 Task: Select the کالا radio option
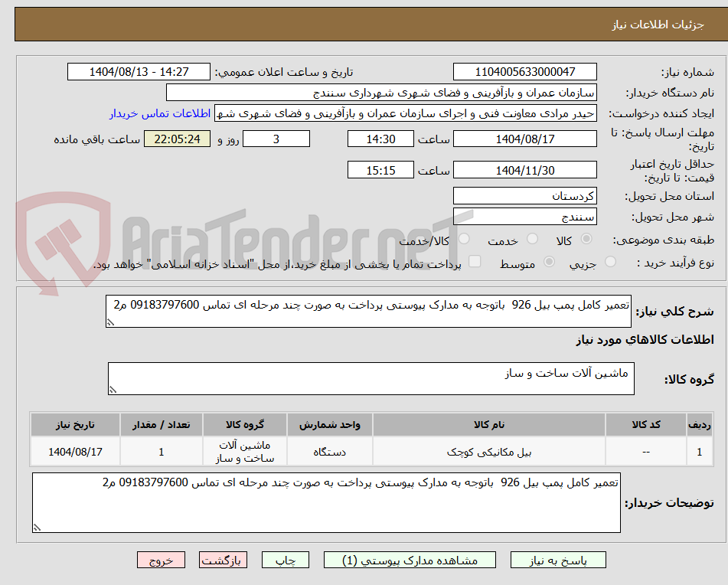586,239
